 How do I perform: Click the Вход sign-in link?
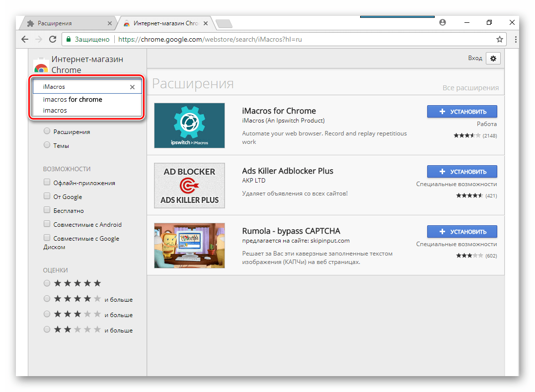click(x=475, y=58)
